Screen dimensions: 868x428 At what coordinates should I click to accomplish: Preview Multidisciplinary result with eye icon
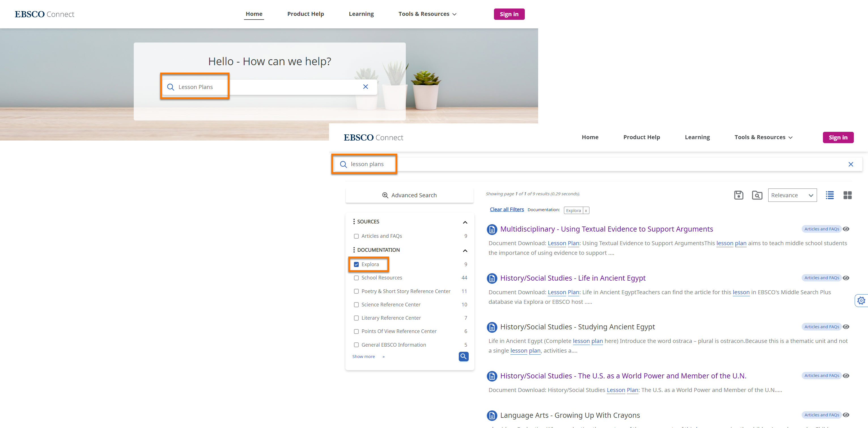click(x=846, y=229)
